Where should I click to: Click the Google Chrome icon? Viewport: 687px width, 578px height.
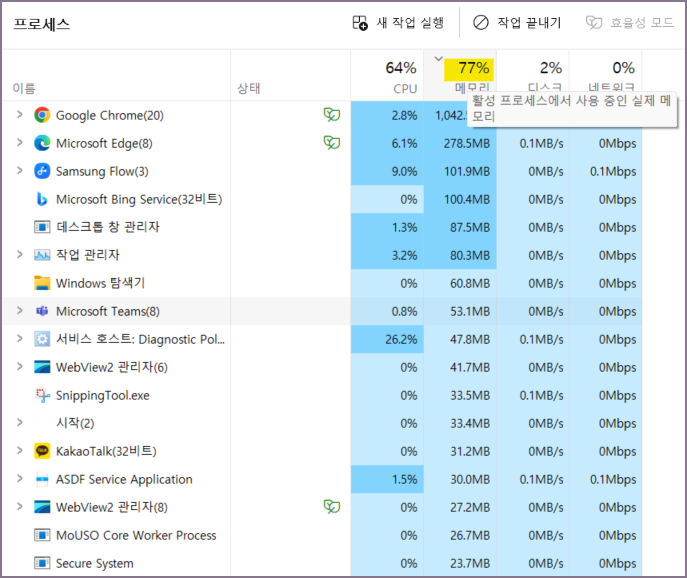point(42,115)
